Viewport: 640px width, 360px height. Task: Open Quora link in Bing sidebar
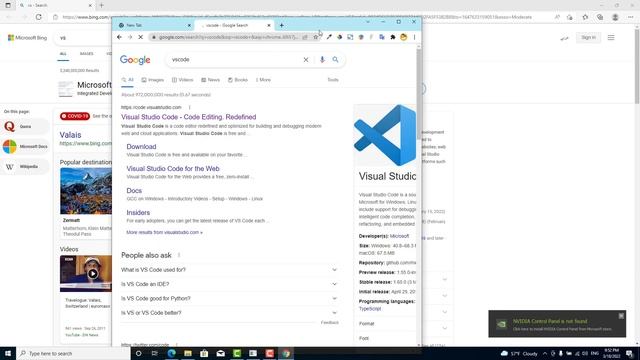pyautogui.click(x=25, y=127)
